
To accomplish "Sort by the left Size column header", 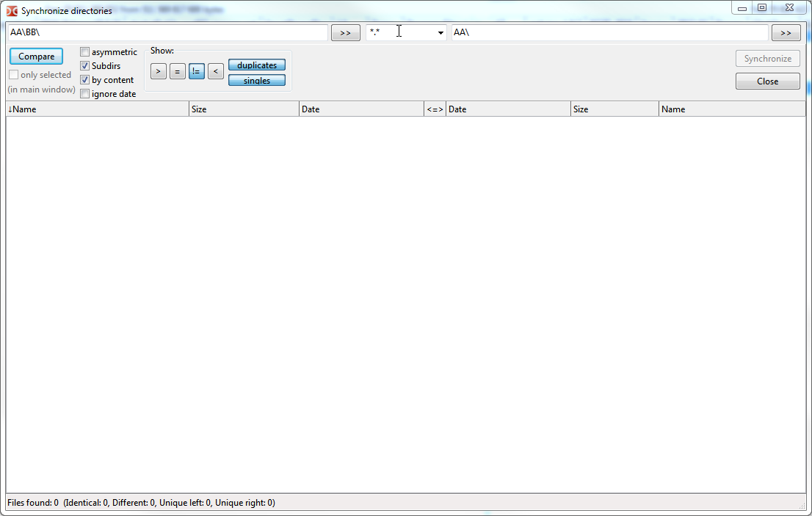I will (244, 109).
